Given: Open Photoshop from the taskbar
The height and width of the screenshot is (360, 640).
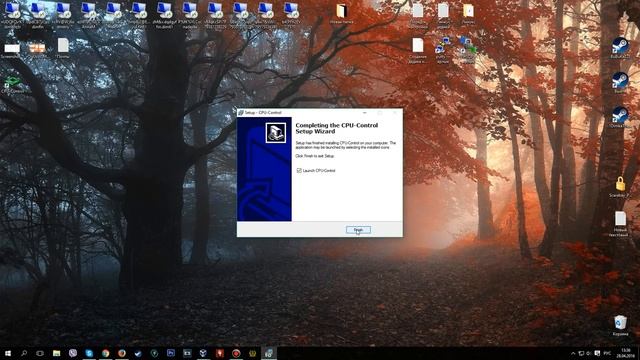Looking at the screenshot, I should click(x=171, y=353).
